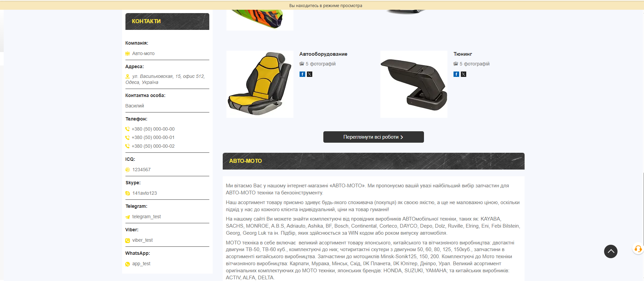Open the Тюнинг album title
This screenshot has width=644, height=281.
click(x=463, y=54)
